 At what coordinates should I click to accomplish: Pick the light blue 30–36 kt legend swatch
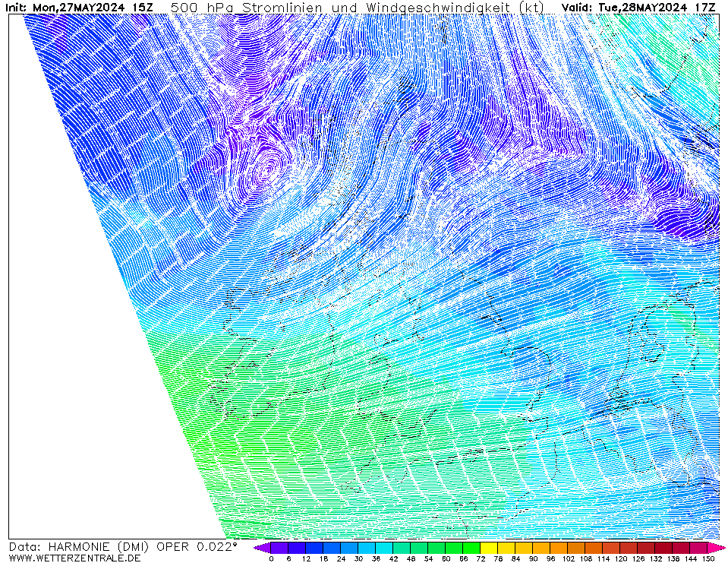tap(367, 548)
